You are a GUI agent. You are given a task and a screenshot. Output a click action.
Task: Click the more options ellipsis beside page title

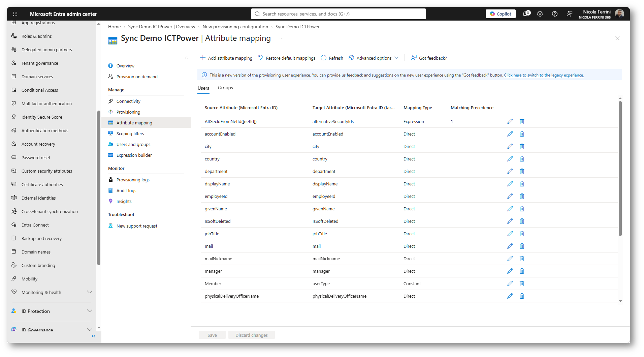(x=282, y=38)
